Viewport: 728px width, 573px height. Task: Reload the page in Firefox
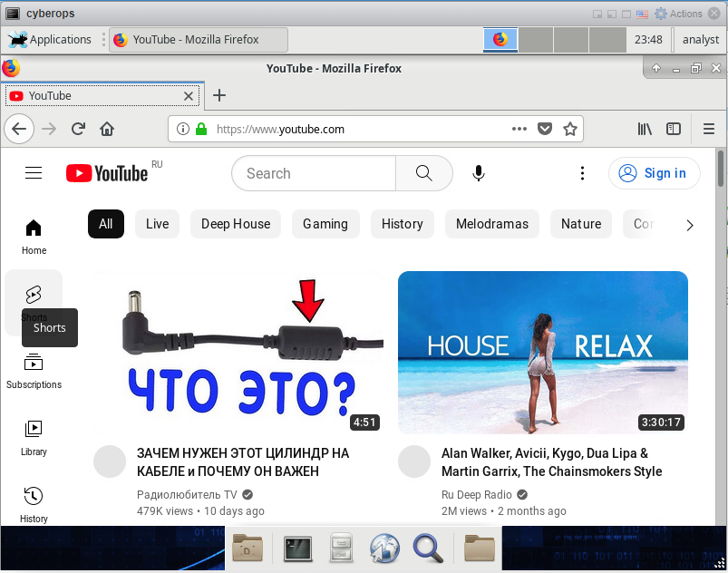tap(78, 129)
